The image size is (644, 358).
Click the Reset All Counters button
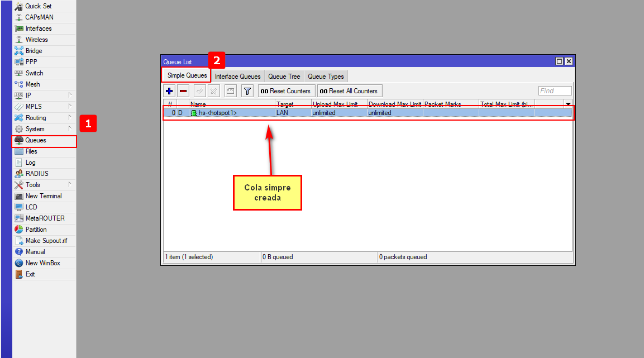tap(349, 91)
